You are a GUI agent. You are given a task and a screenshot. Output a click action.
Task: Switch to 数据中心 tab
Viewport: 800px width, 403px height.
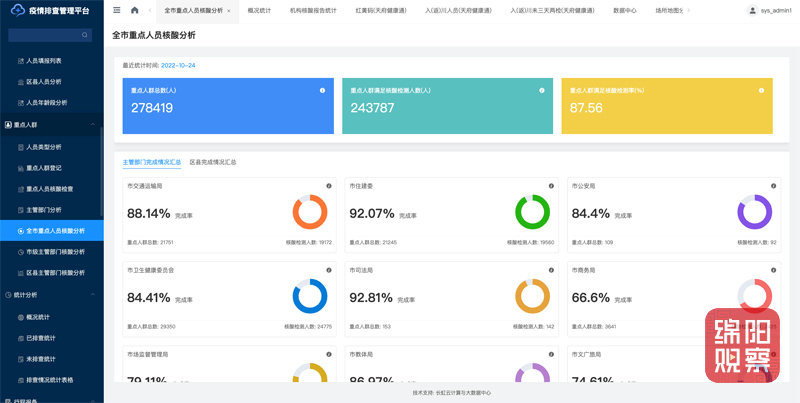624,11
